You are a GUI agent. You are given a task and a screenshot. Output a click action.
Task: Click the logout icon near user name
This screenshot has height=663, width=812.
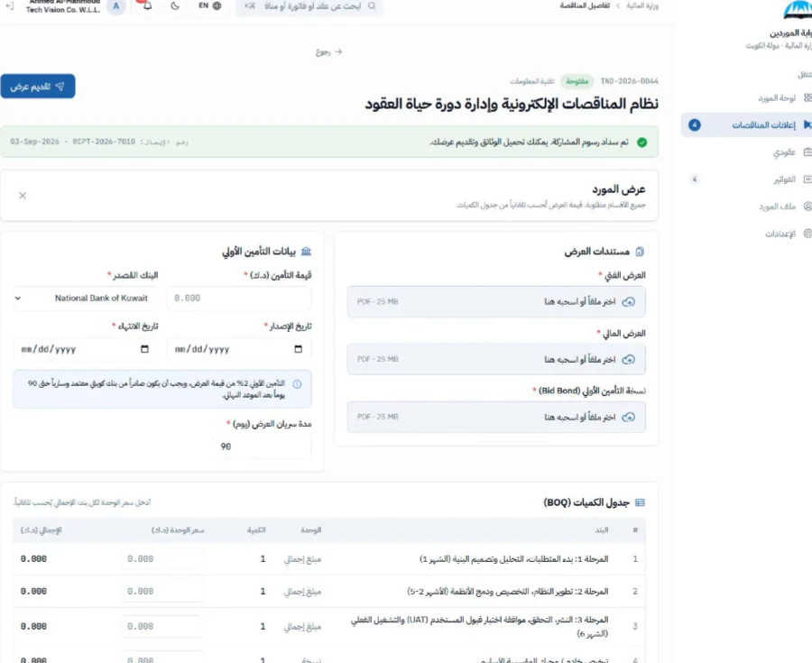tap(9, 6)
